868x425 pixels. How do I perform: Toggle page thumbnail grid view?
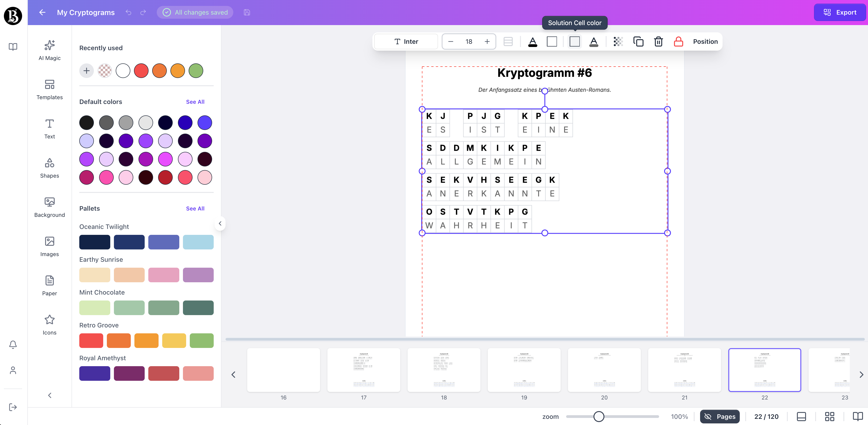[x=829, y=416]
